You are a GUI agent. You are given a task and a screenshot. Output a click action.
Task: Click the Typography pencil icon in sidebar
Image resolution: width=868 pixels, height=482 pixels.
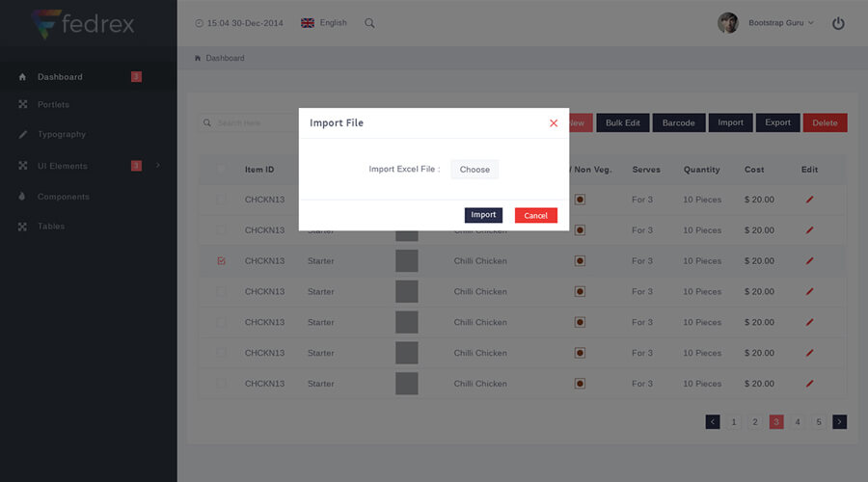(22, 134)
